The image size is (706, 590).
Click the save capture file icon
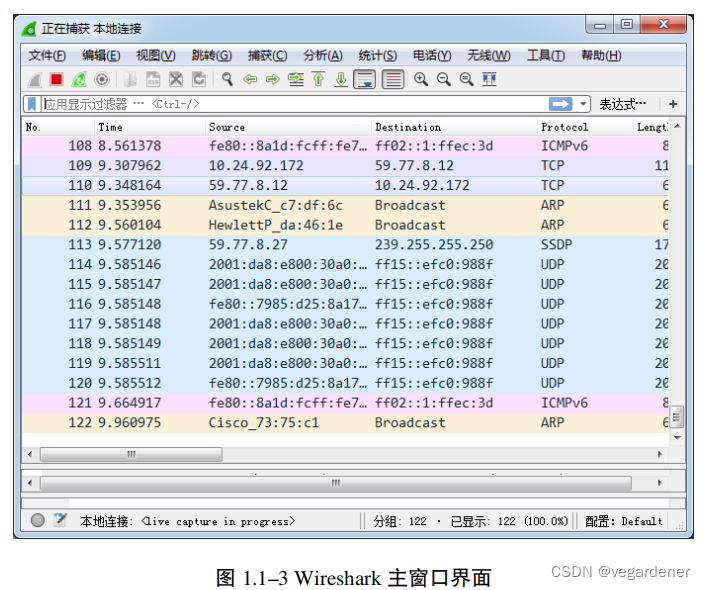tap(153, 80)
